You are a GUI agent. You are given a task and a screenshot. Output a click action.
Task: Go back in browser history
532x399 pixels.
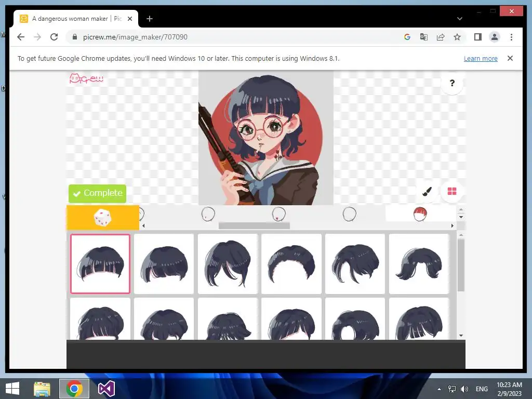click(x=21, y=37)
